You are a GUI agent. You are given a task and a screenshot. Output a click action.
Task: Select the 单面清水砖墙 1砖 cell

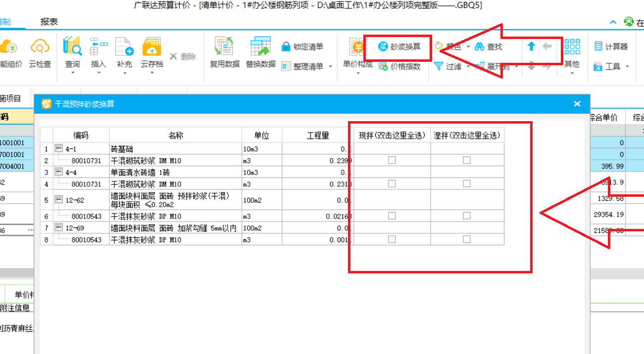point(176,172)
